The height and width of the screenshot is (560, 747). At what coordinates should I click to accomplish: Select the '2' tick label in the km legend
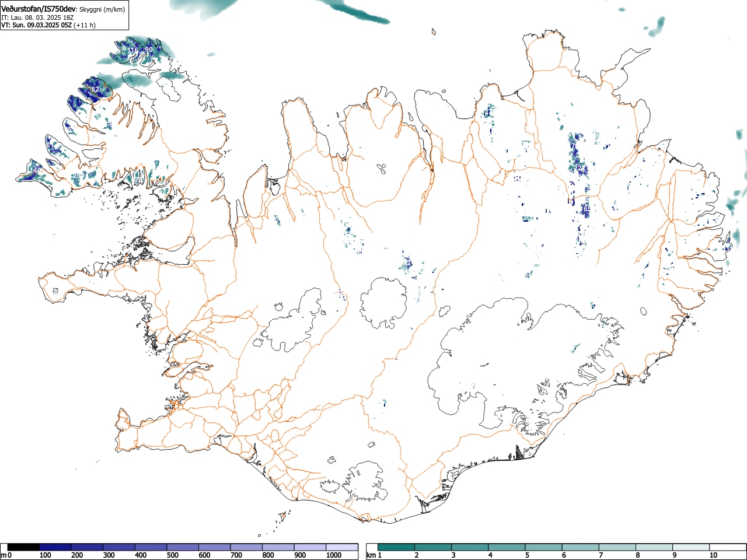pos(417,555)
